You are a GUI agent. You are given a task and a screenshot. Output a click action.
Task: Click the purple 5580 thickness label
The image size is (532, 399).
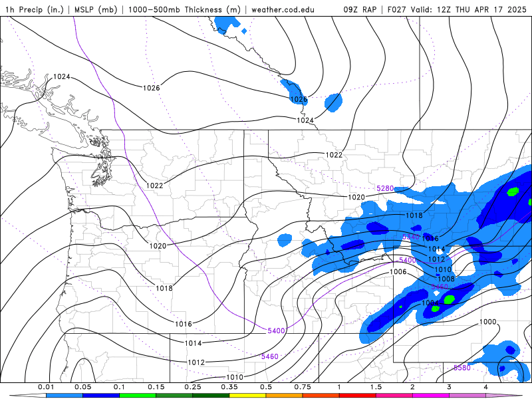pyautogui.click(x=462, y=368)
